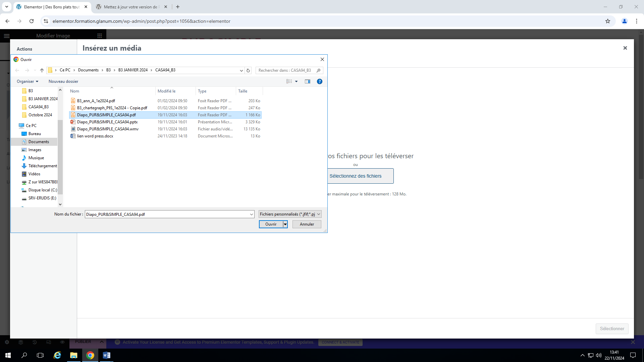The image size is (644, 362).
Task: Close the Insérez un média modal
Action: 625,48
